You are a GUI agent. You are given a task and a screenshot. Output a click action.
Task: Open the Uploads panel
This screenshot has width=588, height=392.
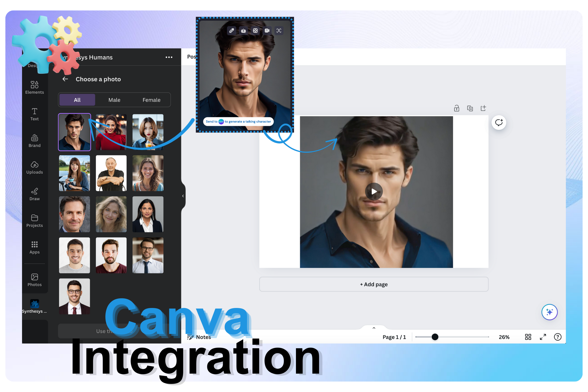click(35, 167)
